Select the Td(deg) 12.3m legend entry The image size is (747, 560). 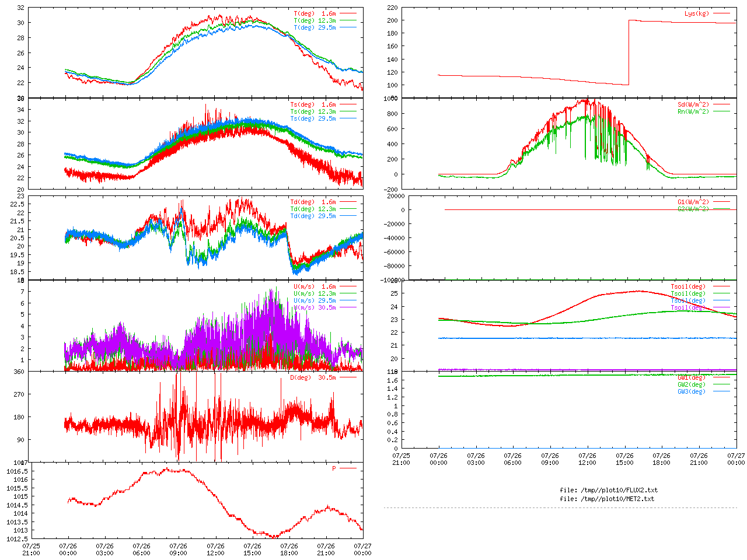pyautogui.click(x=313, y=209)
